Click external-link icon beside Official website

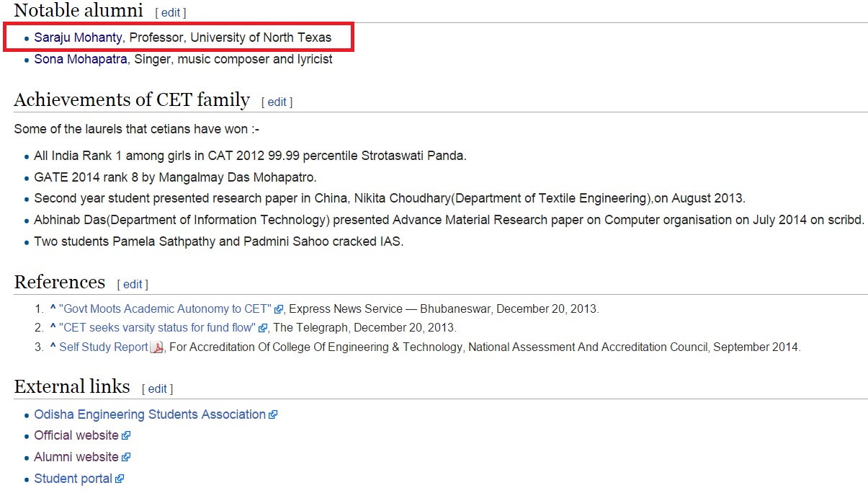pyautogui.click(x=126, y=436)
